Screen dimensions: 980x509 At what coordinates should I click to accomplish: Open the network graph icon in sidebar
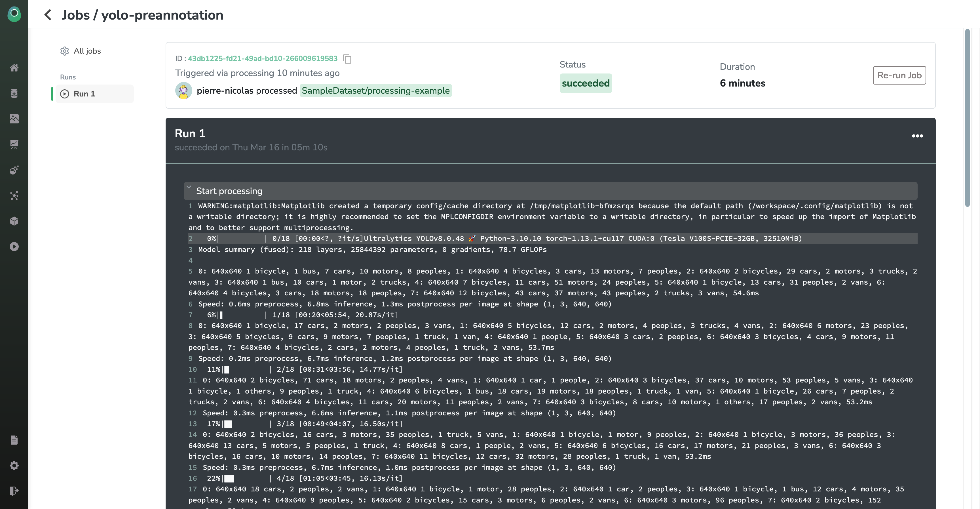point(14,196)
